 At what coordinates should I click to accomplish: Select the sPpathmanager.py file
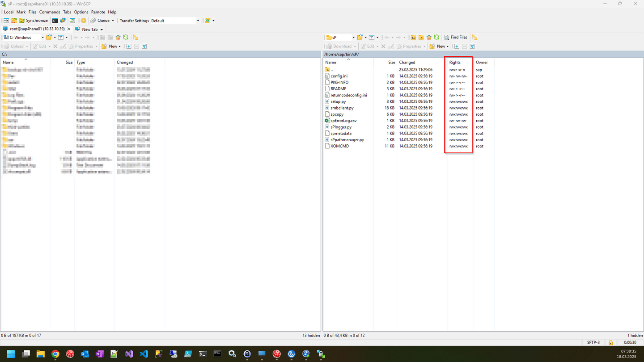tap(347, 140)
